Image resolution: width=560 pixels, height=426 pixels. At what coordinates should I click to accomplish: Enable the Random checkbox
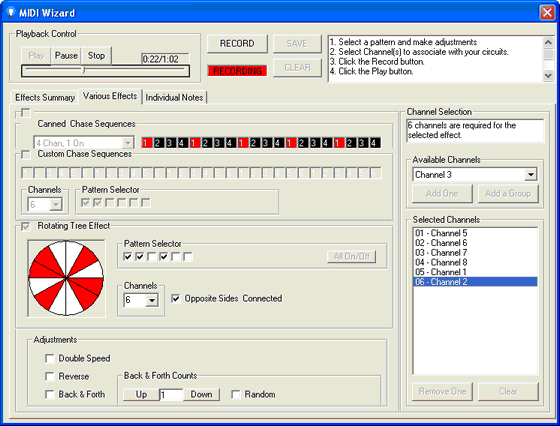point(236,395)
